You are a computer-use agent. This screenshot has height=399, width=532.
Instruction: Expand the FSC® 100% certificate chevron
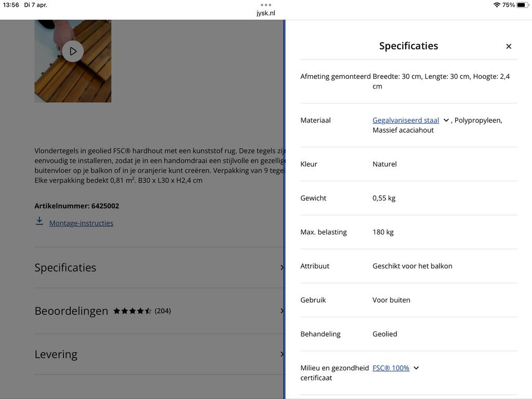(416, 368)
